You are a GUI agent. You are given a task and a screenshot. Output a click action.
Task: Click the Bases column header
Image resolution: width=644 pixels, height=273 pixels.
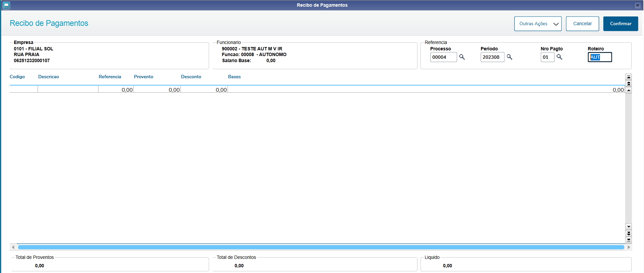234,77
